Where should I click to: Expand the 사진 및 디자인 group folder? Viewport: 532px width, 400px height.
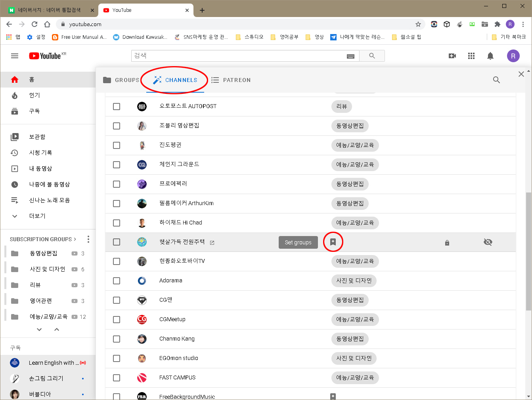(x=15, y=269)
